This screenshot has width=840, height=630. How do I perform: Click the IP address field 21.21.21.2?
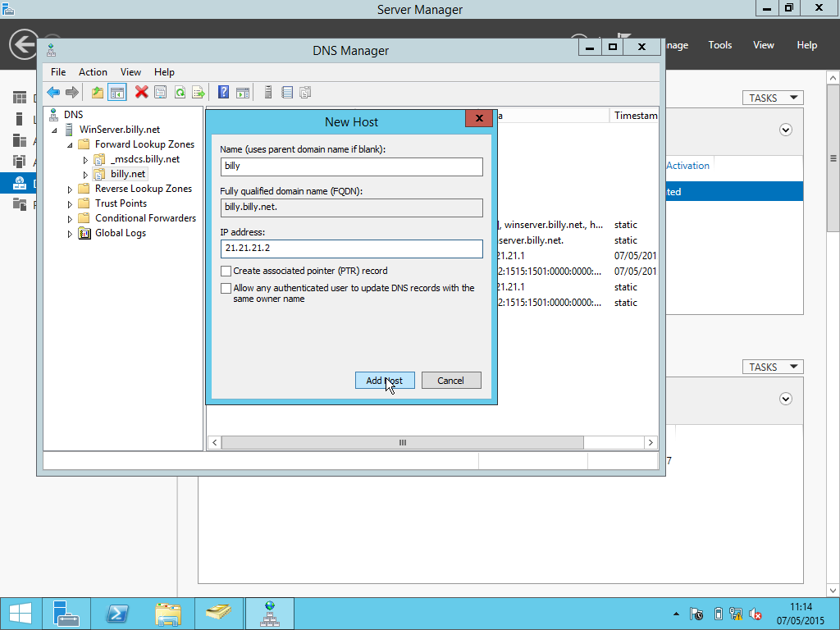(351, 249)
